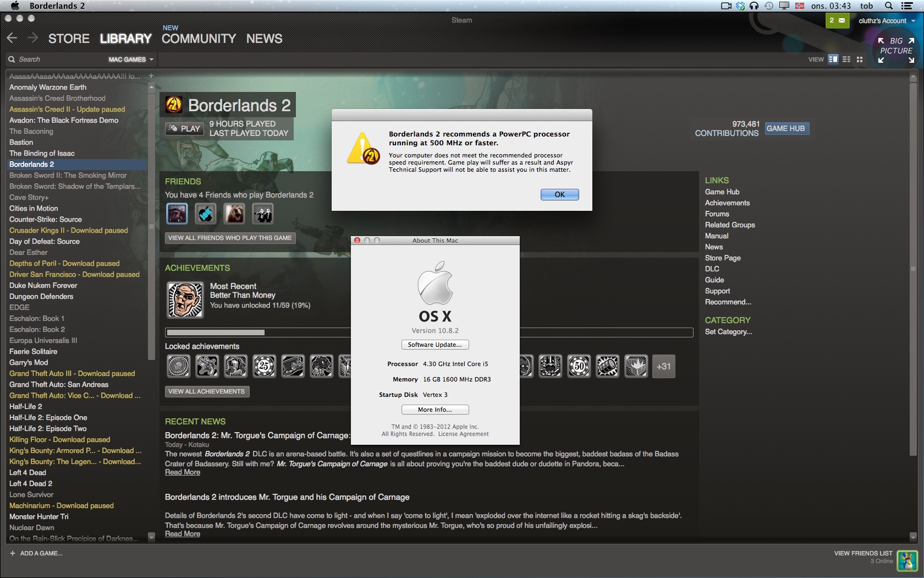Click Software Update in About This Mac

pyautogui.click(x=435, y=345)
